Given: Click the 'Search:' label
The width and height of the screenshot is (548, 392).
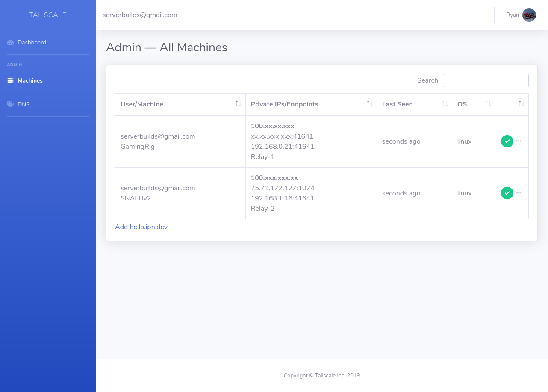Looking at the screenshot, I should click(428, 80).
